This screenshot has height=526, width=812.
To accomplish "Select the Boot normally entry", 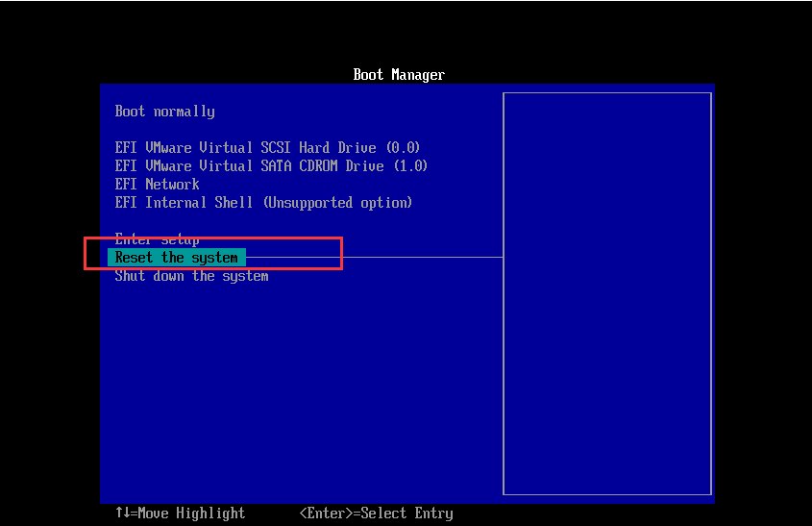I will coord(164,112).
